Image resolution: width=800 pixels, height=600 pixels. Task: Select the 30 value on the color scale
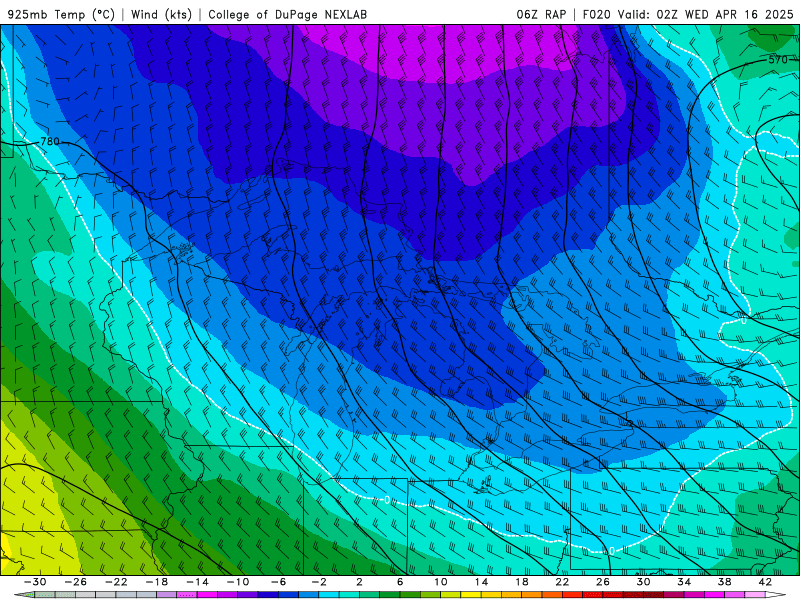[x=643, y=582]
